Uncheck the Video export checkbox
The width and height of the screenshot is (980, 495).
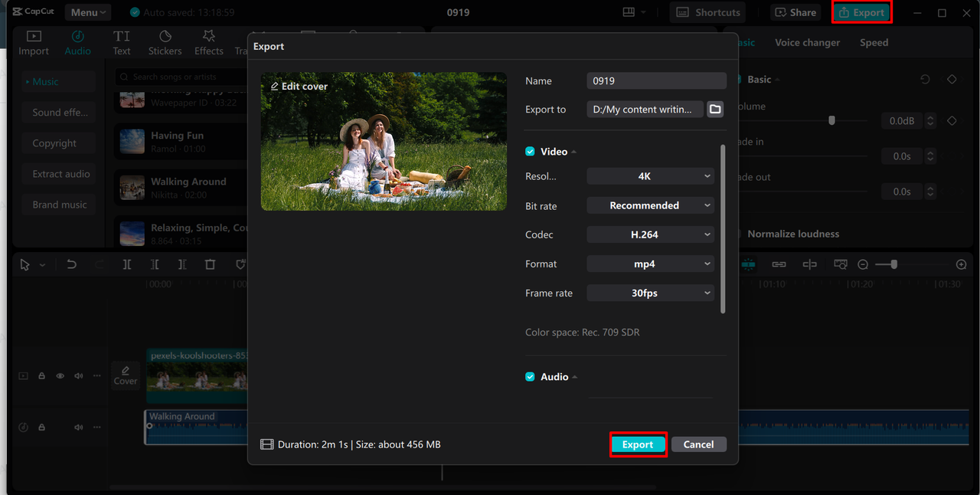pos(530,152)
